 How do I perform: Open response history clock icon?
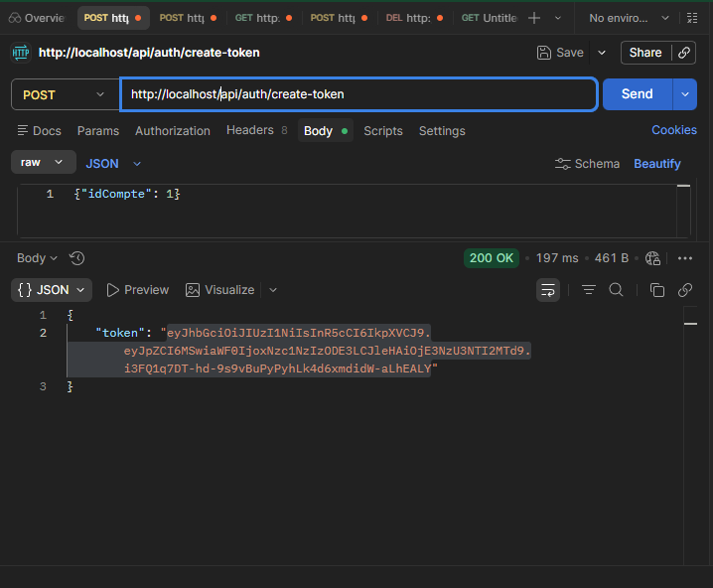click(x=76, y=258)
